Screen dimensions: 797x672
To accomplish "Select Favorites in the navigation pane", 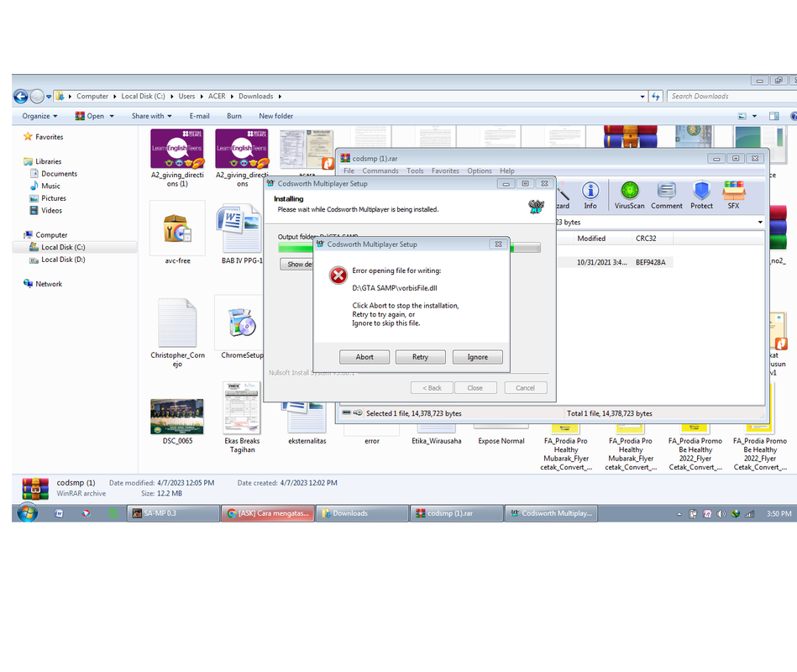I will coord(49,137).
